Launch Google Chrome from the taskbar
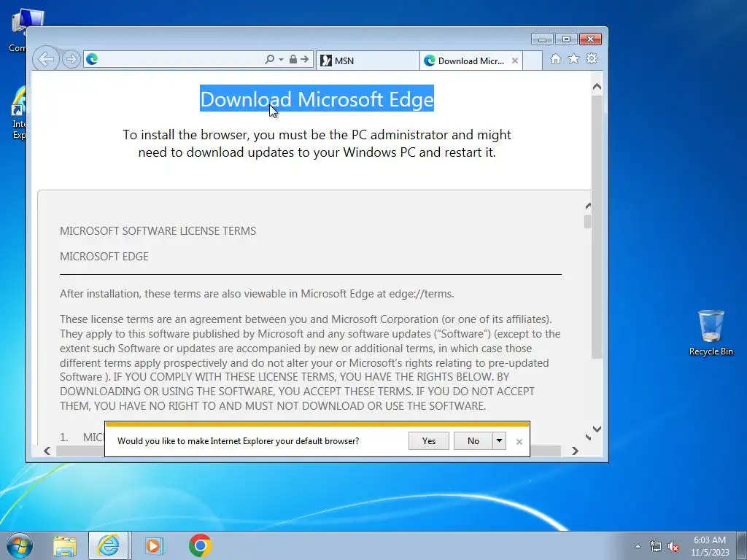 click(x=200, y=545)
